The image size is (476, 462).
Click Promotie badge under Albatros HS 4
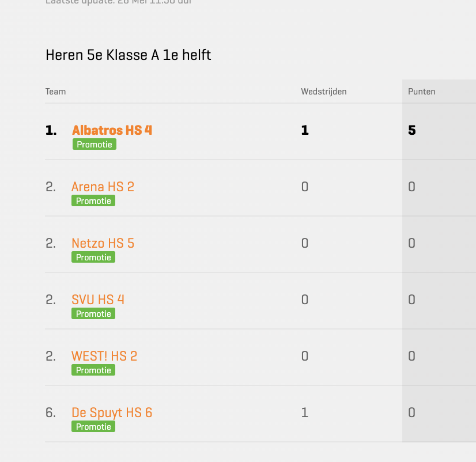pyautogui.click(x=95, y=144)
